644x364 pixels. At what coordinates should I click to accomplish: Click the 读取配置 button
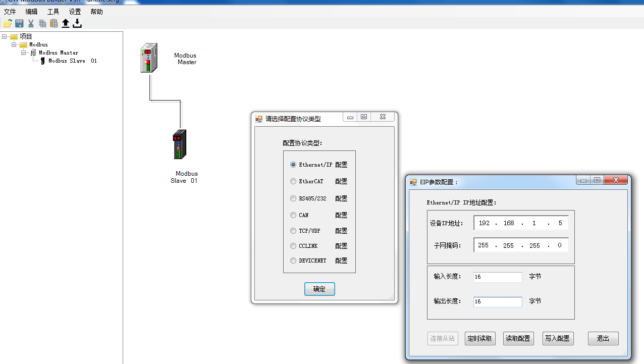pyautogui.click(x=518, y=338)
